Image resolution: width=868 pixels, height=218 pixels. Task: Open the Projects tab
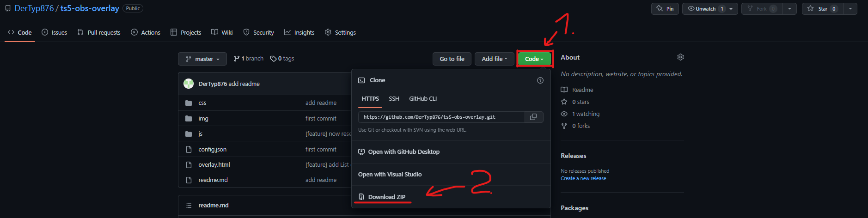(186, 32)
